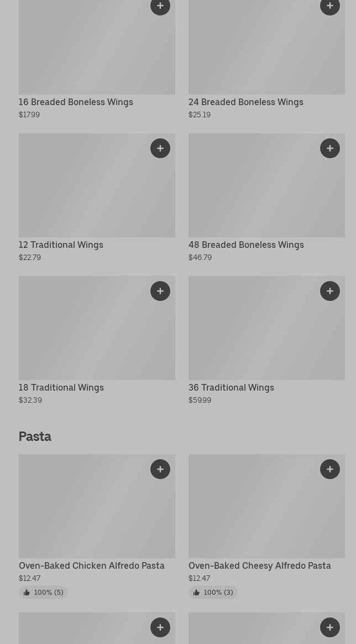
Task: Add 48 Breaded Boneless Wings to cart
Action: [330, 148]
